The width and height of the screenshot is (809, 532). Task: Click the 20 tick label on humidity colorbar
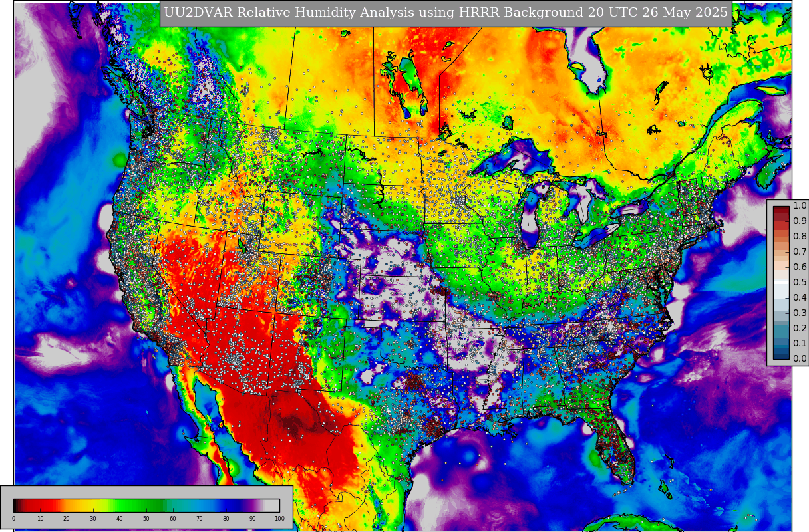(67, 519)
